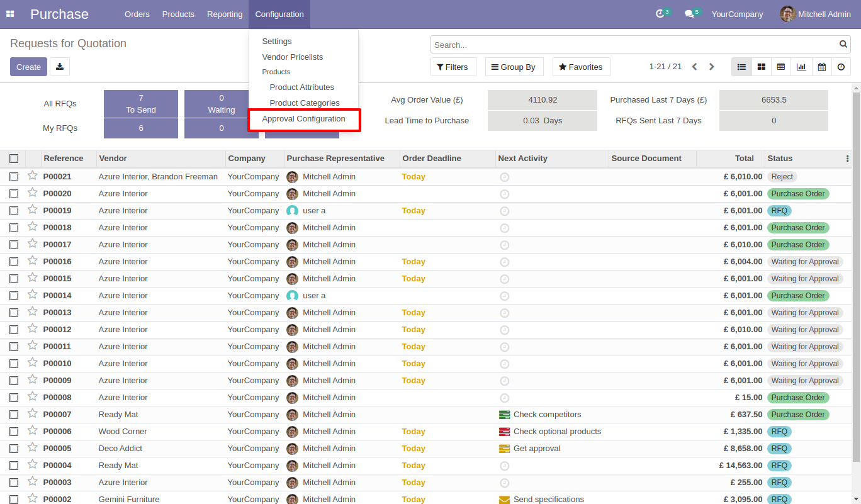Open the activities clock icon in the top bar
The height and width of the screenshot is (504, 861).
tap(660, 14)
